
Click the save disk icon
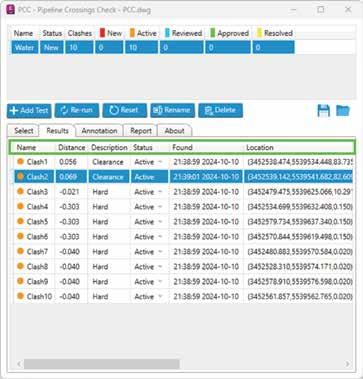(x=323, y=111)
